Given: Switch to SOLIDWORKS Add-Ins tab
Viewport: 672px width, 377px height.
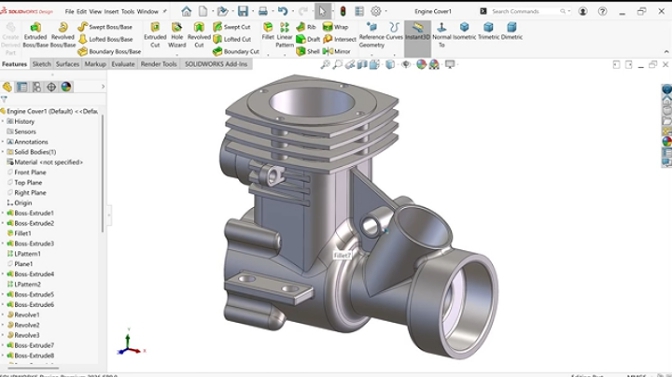Looking at the screenshot, I should pyautogui.click(x=216, y=64).
